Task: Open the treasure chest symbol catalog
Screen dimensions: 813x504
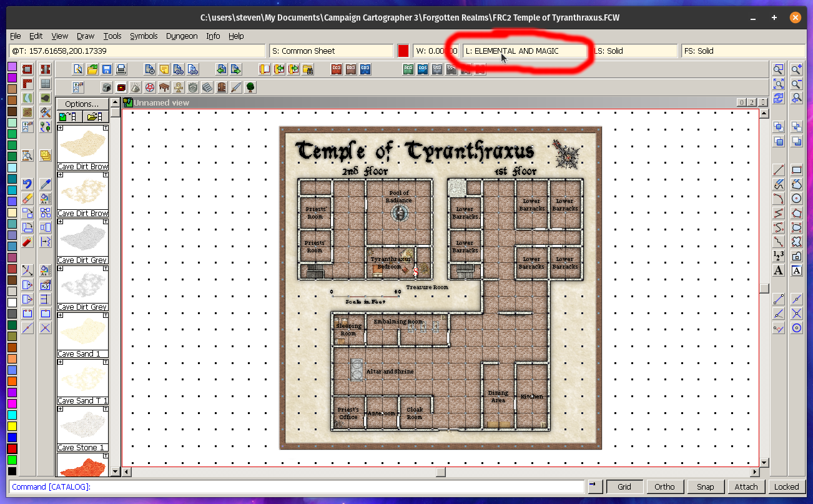Action: [121, 87]
